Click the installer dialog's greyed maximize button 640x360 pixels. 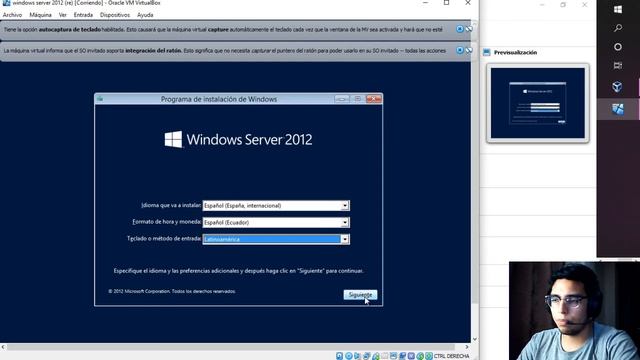tap(358, 99)
